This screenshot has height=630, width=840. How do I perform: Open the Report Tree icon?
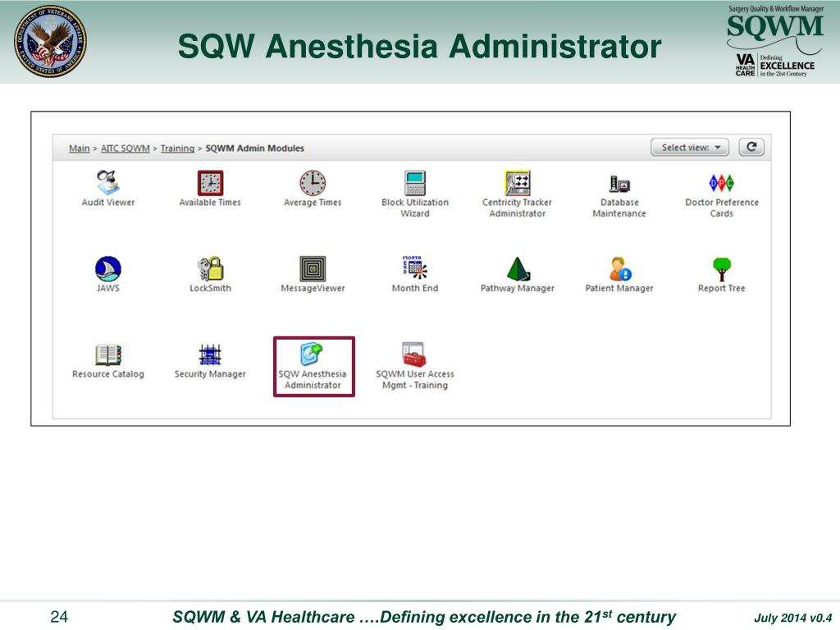click(722, 269)
